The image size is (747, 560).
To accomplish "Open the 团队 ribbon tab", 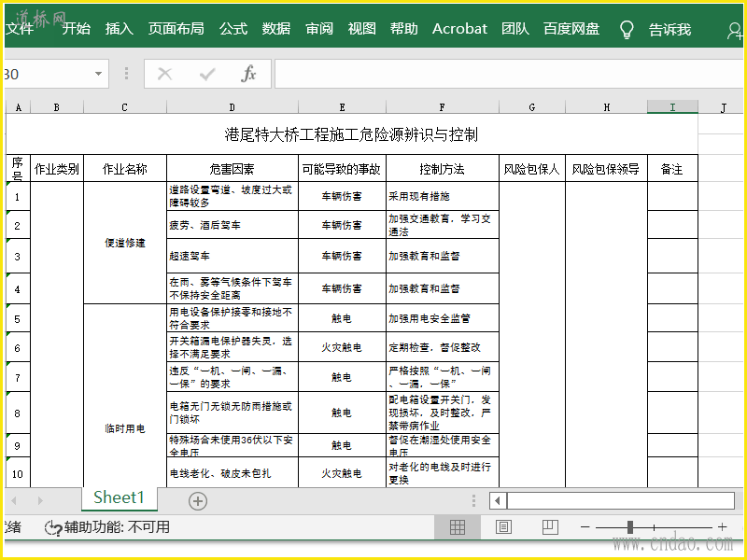I will pos(515,29).
